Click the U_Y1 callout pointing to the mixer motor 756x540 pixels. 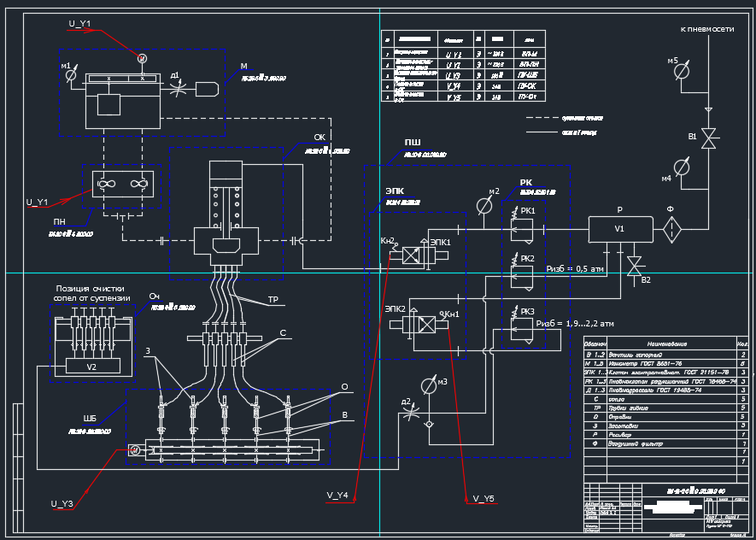pos(79,23)
